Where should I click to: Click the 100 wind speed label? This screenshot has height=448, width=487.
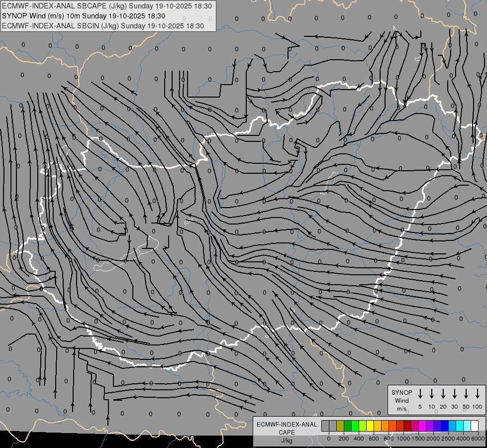(x=478, y=407)
